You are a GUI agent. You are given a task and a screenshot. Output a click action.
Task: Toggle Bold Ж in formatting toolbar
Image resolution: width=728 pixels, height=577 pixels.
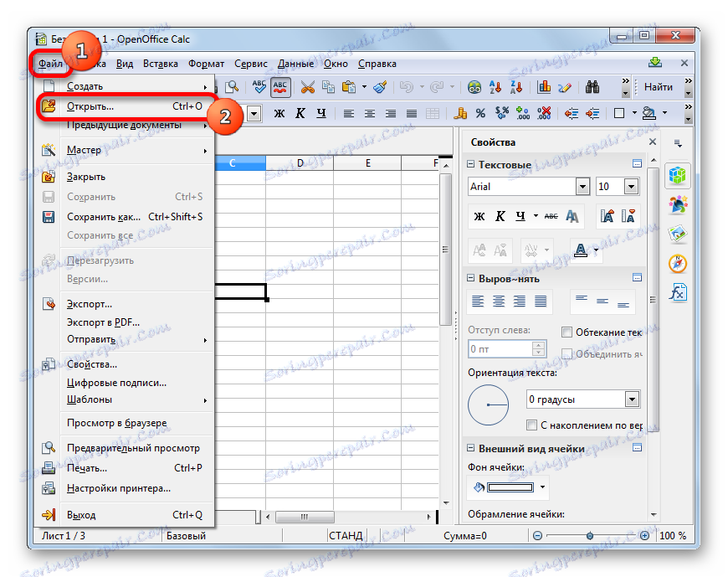pyautogui.click(x=279, y=113)
